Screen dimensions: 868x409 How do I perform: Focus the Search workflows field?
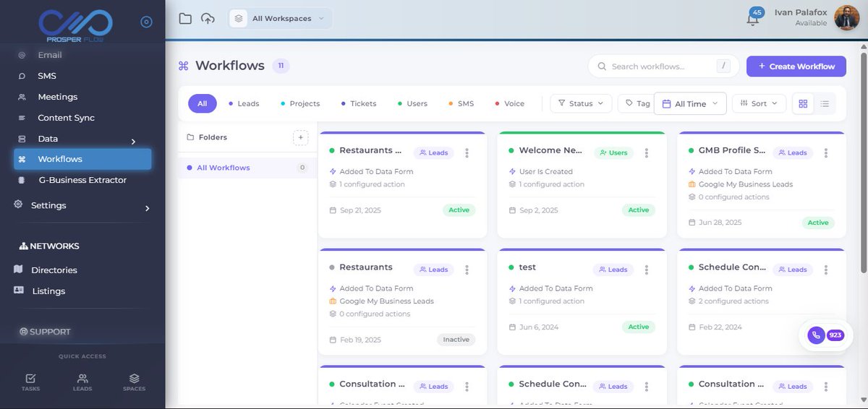[x=663, y=66]
